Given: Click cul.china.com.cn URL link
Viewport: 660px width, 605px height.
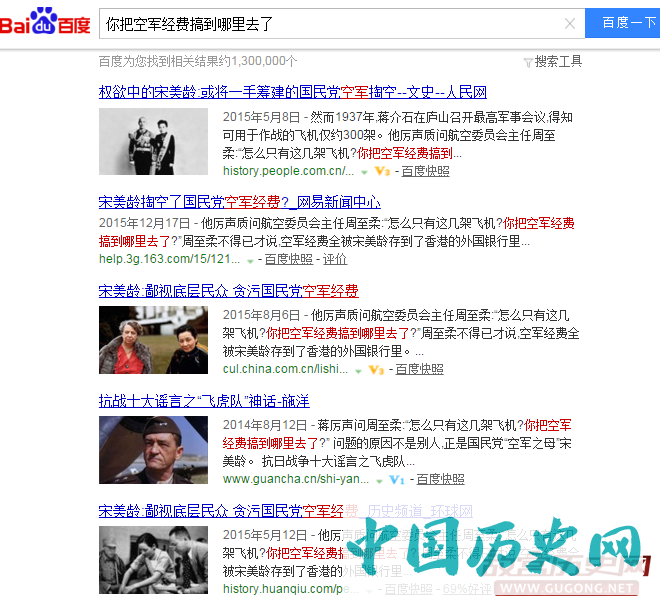Looking at the screenshot, I should [285, 369].
